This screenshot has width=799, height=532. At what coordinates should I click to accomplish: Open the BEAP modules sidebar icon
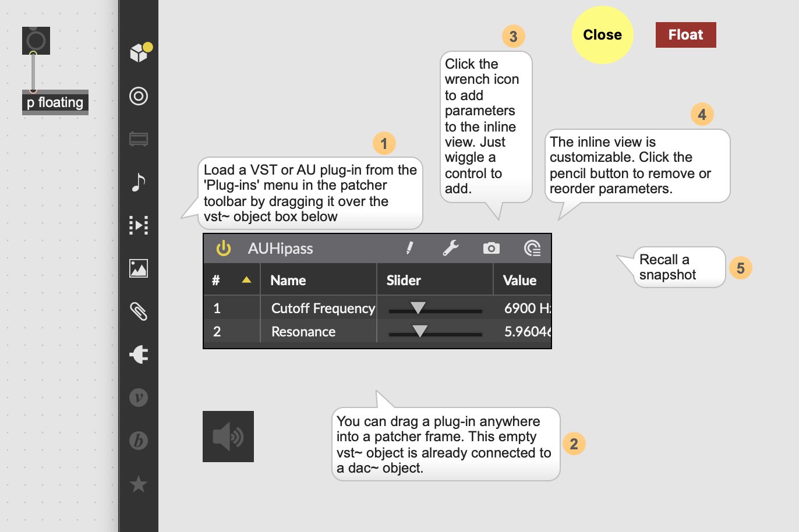[x=139, y=441]
